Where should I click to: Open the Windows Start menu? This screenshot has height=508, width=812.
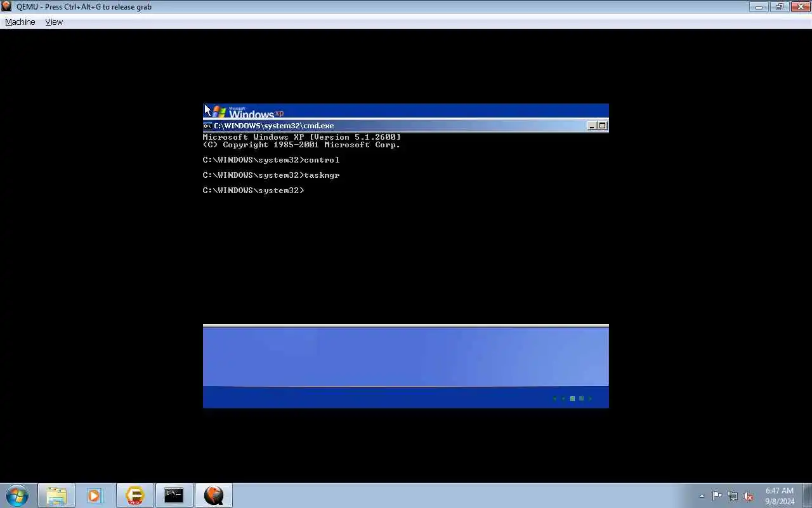(17, 495)
